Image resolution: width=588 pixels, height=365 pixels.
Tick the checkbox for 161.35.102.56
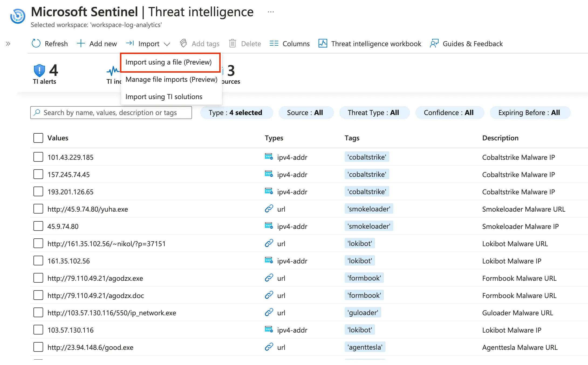coord(38,261)
